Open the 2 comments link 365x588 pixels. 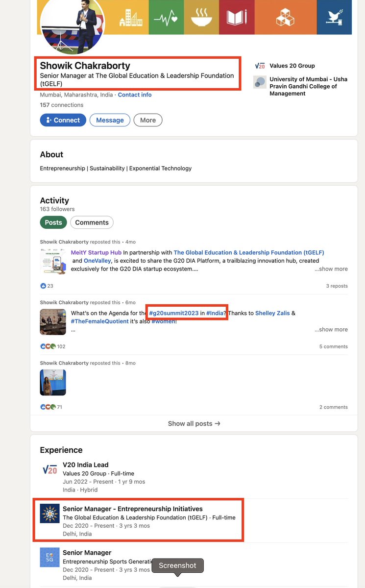pos(334,407)
